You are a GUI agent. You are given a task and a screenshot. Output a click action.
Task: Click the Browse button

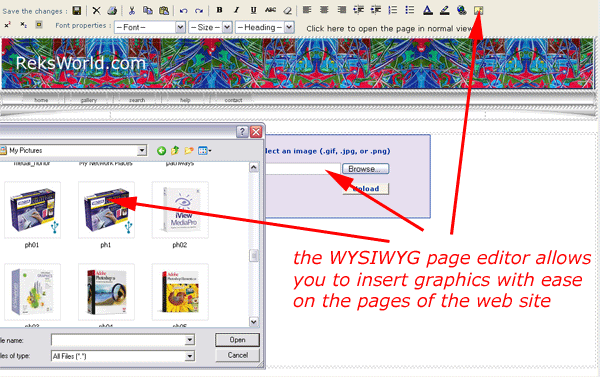click(x=365, y=169)
